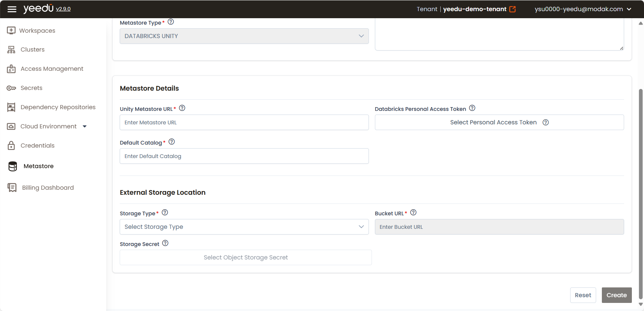Click the help icon beside Storage Type

coord(165,213)
